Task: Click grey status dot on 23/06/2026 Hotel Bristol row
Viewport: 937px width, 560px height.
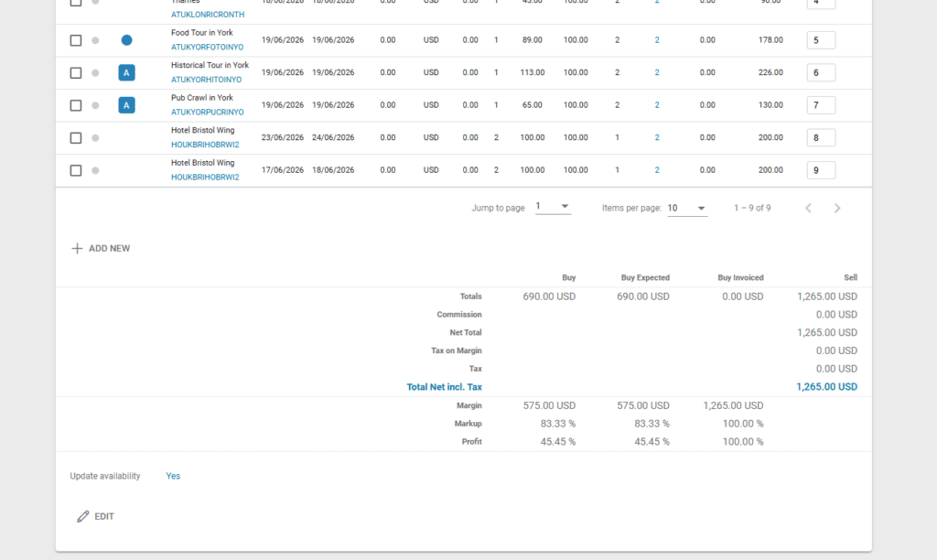Action: 95,138
